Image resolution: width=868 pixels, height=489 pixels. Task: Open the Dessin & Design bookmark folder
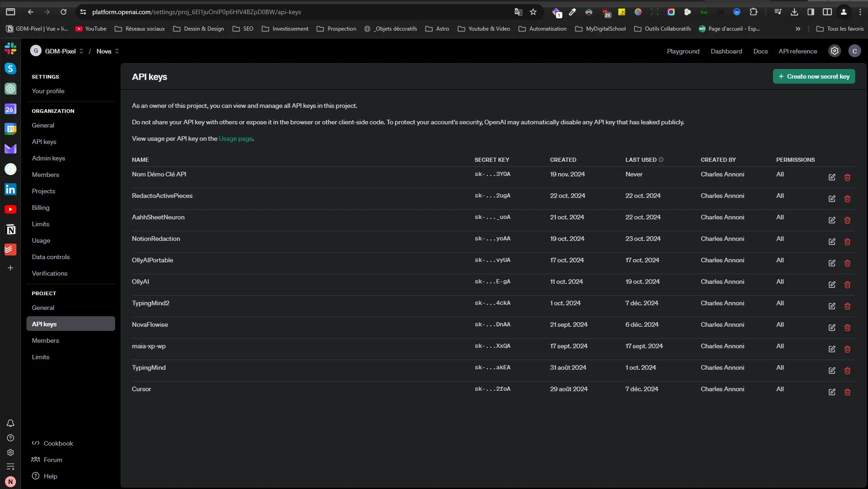click(199, 29)
